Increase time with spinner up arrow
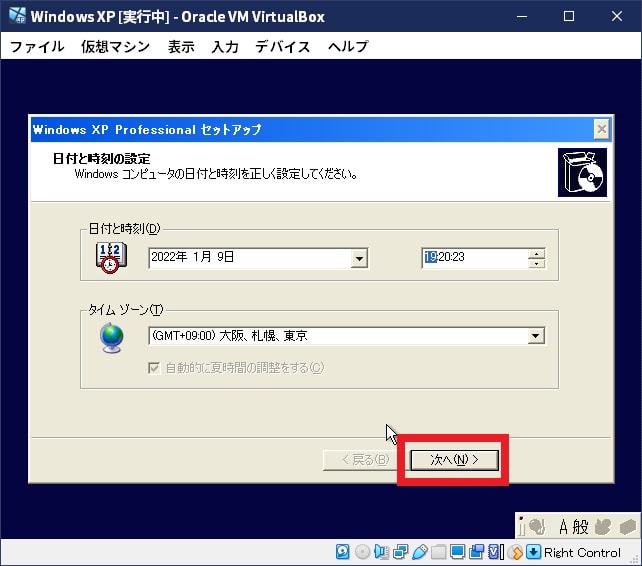Image resolution: width=642 pixels, height=566 pixels. 536,254
